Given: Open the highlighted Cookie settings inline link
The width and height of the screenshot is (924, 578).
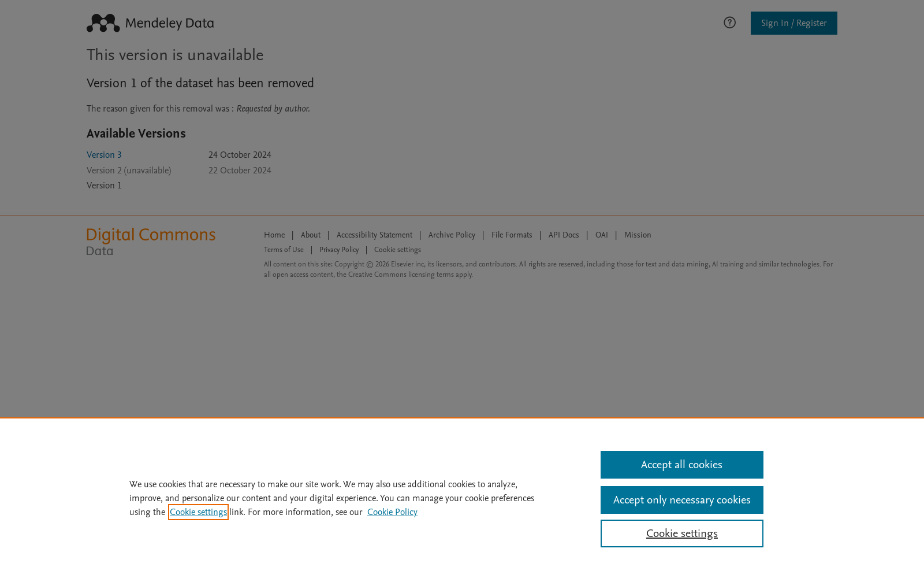Looking at the screenshot, I should click(x=198, y=512).
